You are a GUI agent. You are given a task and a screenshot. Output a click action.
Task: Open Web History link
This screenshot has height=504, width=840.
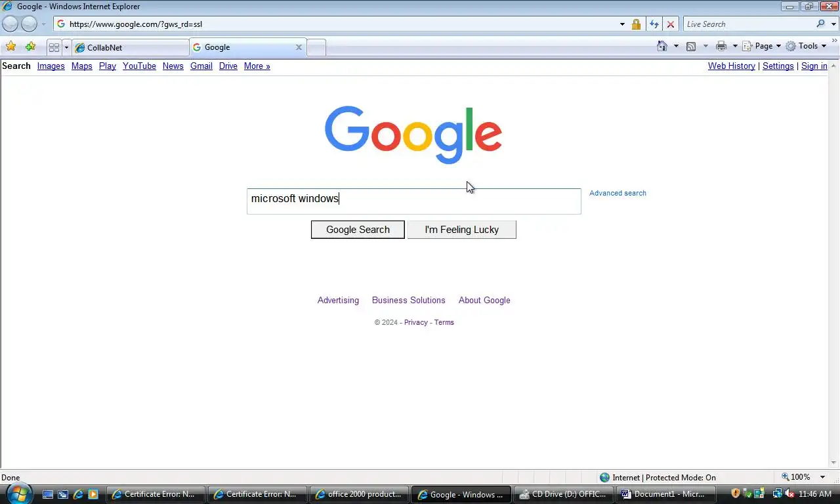tap(731, 66)
